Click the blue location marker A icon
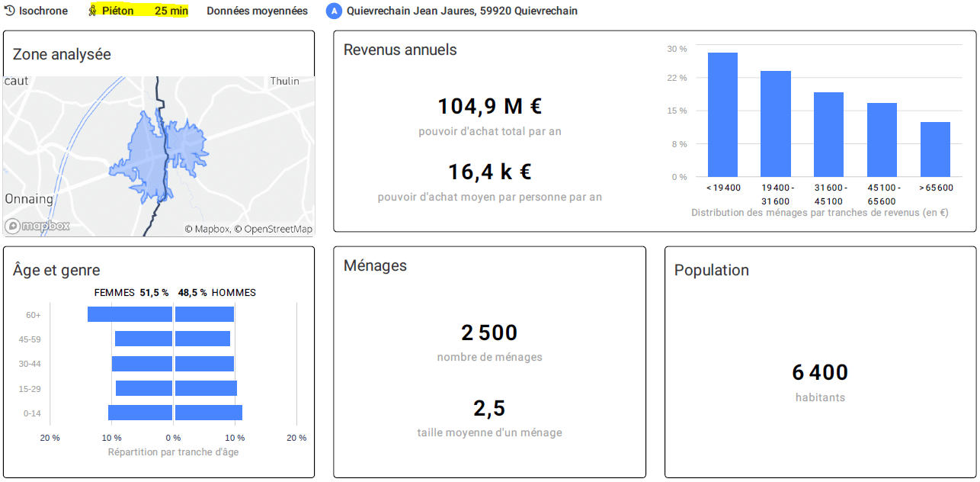Viewport: 980px width, 482px height. [333, 11]
